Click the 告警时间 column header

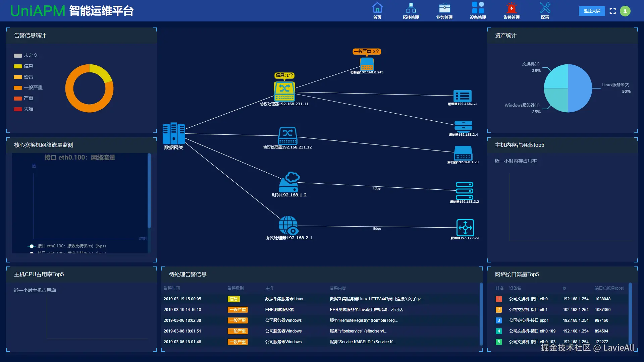[172, 288]
